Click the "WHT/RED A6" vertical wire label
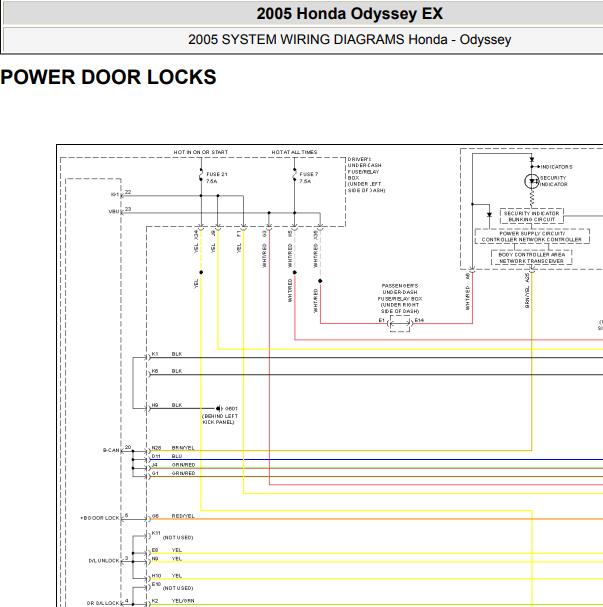Screen dimensions: 603x607 coord(468,291)
